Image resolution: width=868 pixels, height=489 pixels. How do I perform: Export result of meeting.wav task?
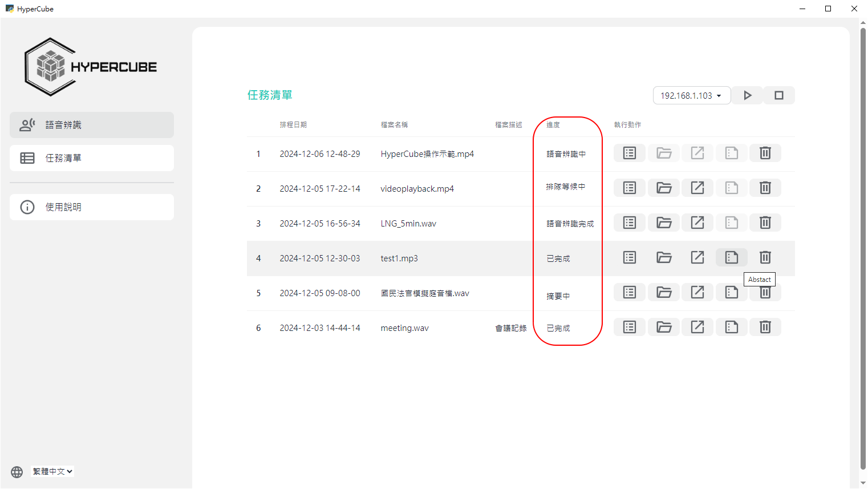[697, 327]
